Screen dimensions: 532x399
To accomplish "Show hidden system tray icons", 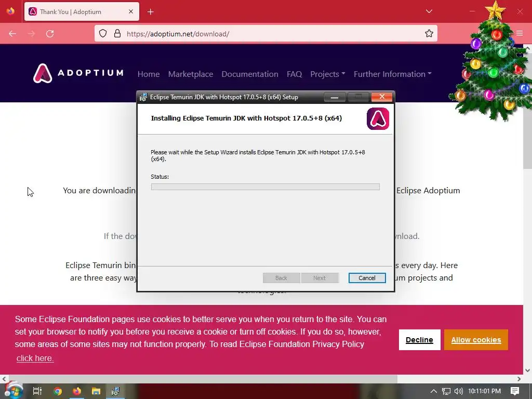I will pyautogui.click(x=433, y=391).
